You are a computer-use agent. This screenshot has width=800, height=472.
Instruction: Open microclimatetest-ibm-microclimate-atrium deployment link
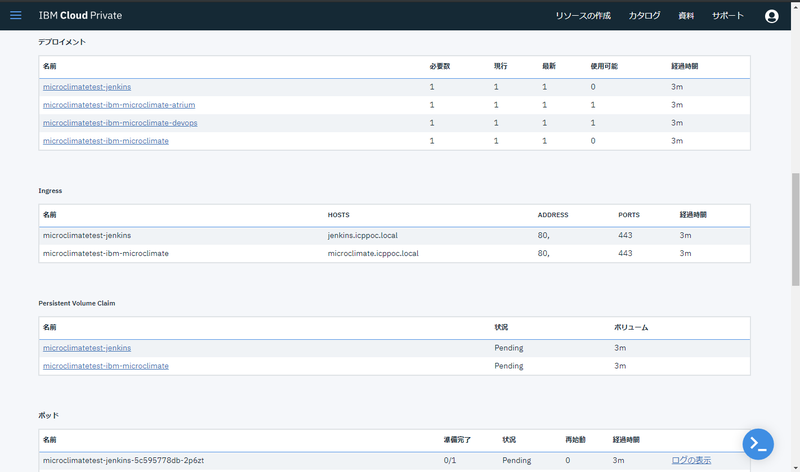119,105
